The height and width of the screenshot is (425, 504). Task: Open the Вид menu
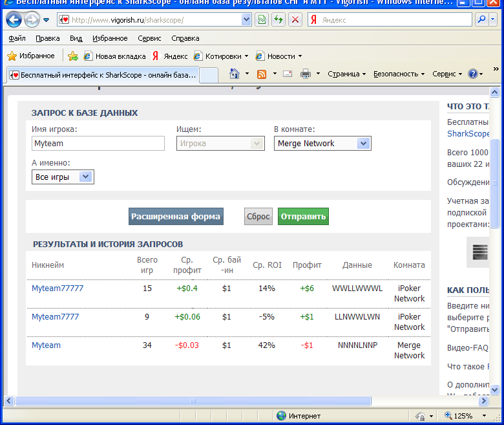(76, 38)
